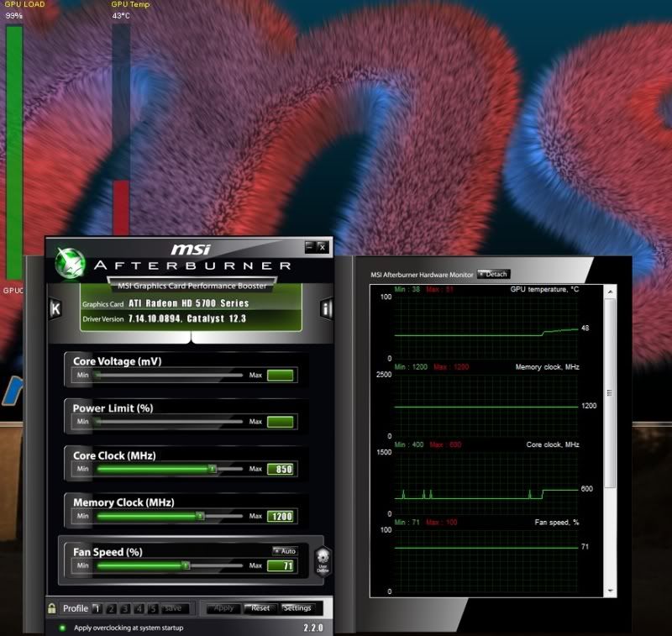
Task: Click the Fan Speed slider thumb
Action: point(186,565)
